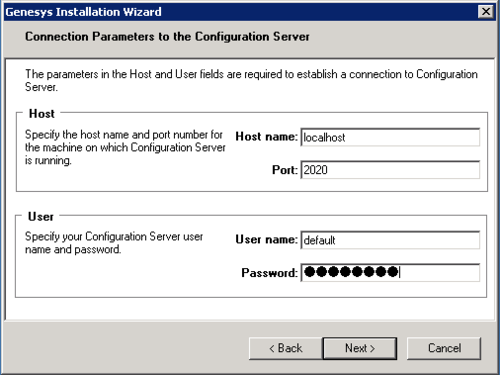Click the host name and port instructions text

(125, 147)
